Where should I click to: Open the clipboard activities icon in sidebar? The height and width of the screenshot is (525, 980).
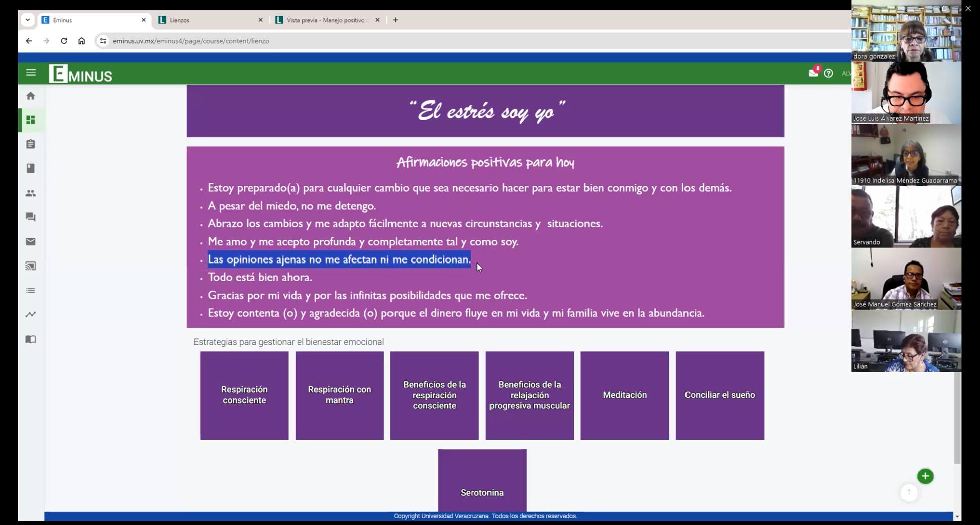pyautogui.click(x=31, y=144)
